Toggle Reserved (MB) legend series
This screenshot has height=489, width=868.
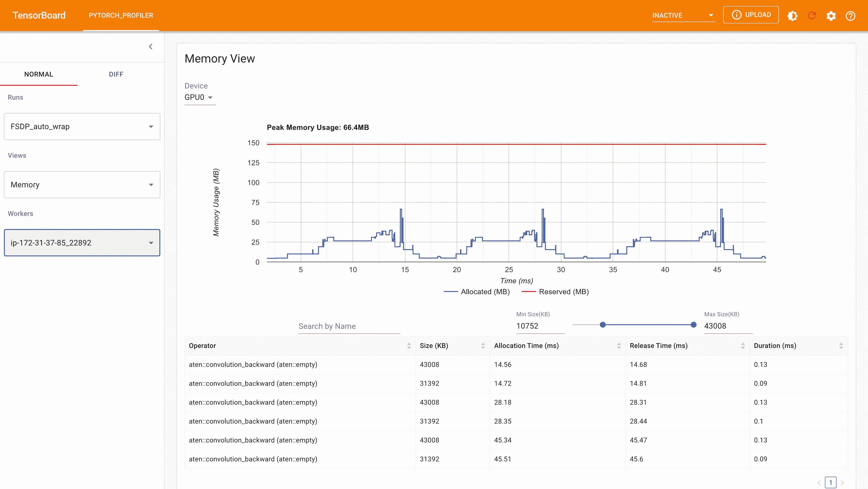(555, 292)
